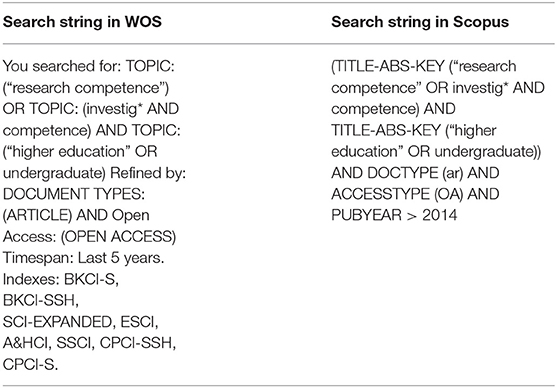
Task: Click the 'DOCUMENT TYPES:' line
Action: (74, 194)
